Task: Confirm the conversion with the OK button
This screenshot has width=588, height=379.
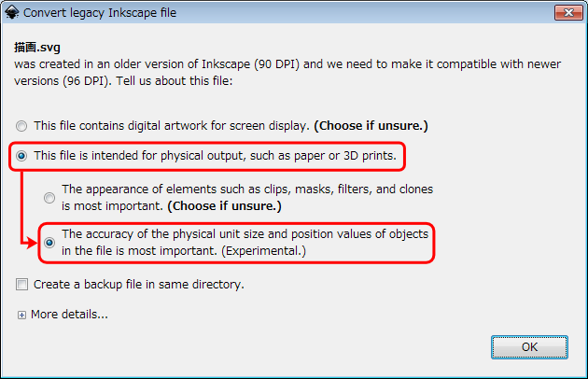Action: tap(529, 346)
